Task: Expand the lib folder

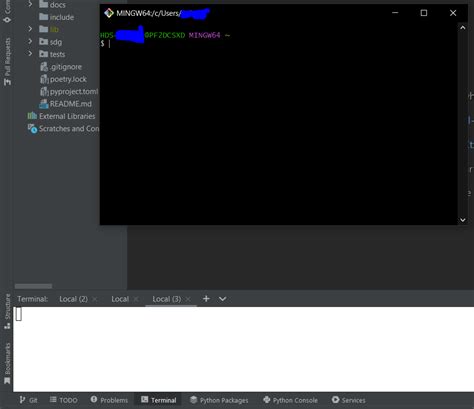Action: [x=30, y=29]
